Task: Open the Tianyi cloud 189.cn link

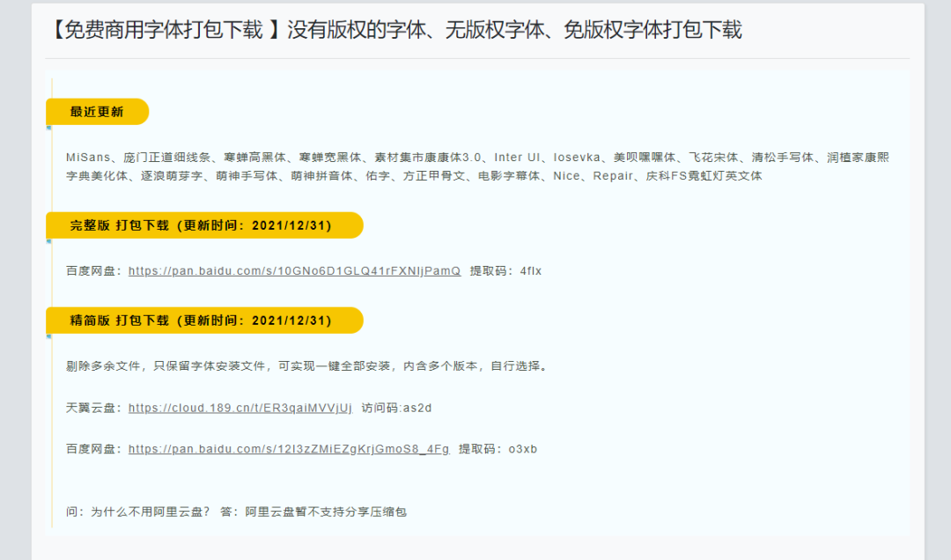Action: (240, 408)
